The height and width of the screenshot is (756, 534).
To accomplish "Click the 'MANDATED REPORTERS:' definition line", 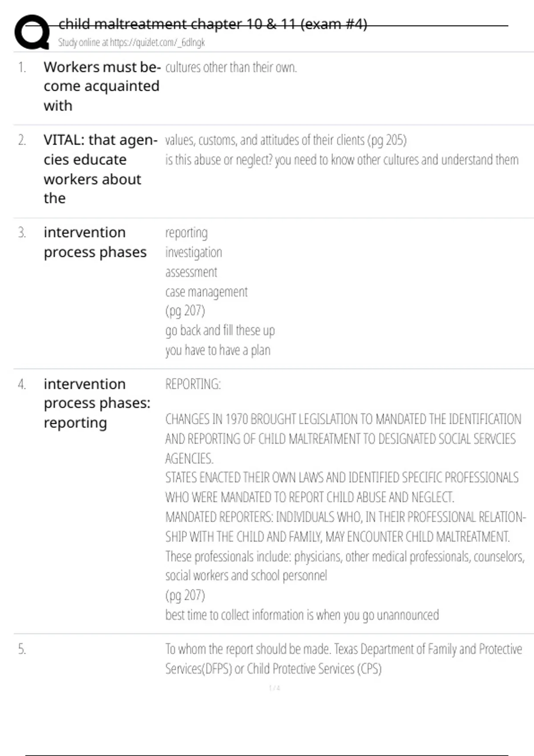I will click(x=345, y=517).
